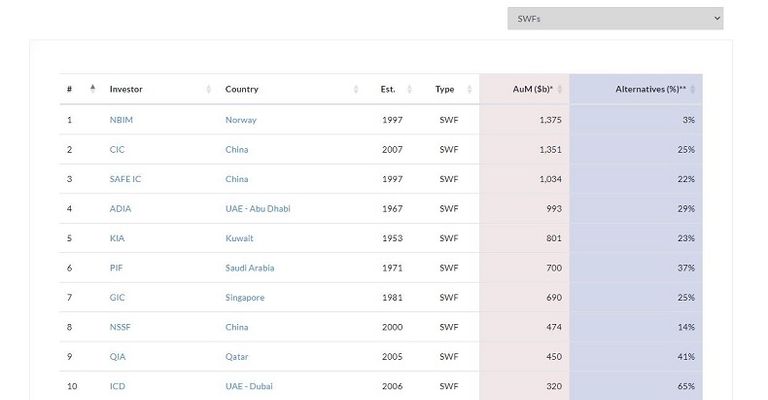Screen dimensions: 768x400
Task: Open the SWFs filter dropdown
Action: click(x=614, y=18)
